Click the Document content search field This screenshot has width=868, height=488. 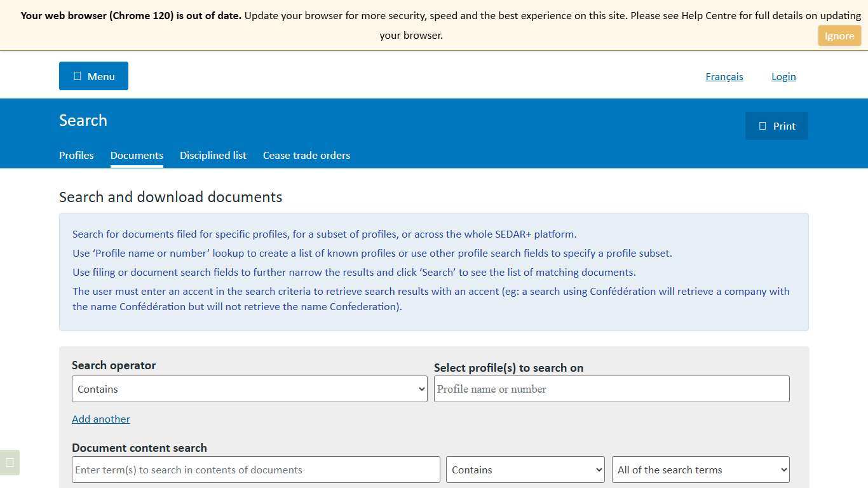[x=255, y=470]
